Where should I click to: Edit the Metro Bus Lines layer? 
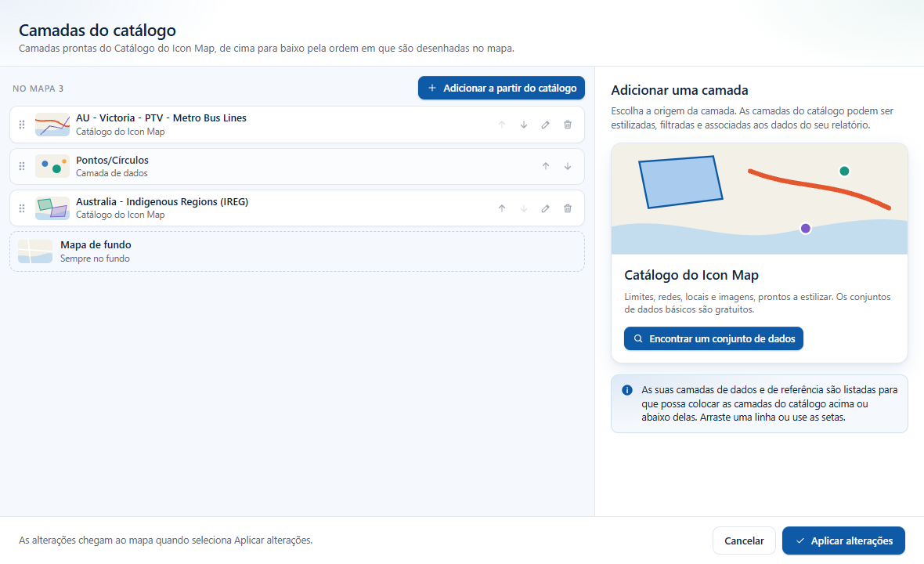click(546, 125)
